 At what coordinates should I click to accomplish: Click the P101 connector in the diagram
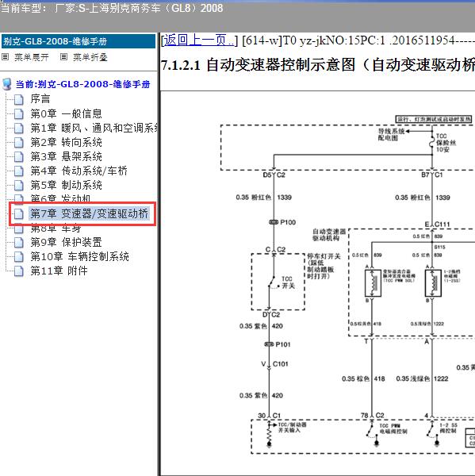click(278, 344)
